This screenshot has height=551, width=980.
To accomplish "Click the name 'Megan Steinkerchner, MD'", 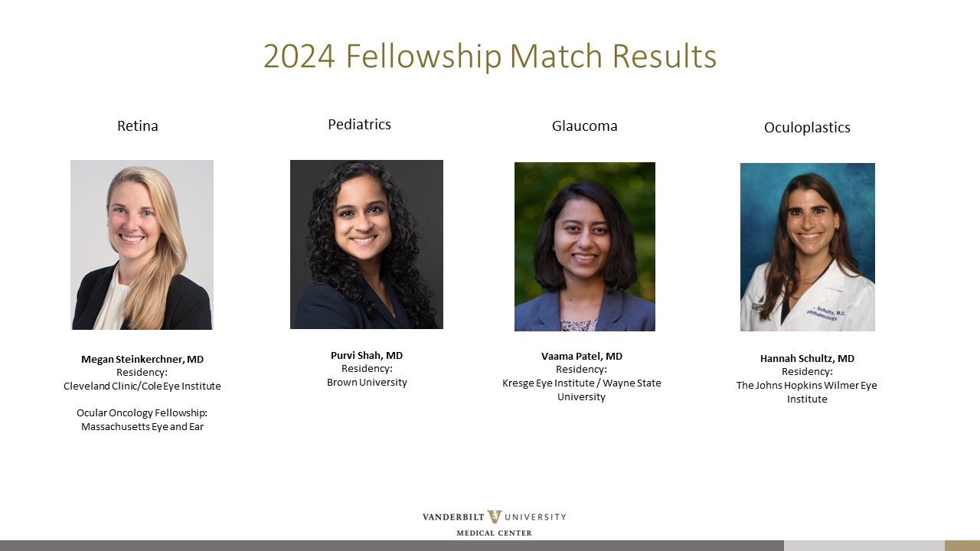I will tap(142, 359).
